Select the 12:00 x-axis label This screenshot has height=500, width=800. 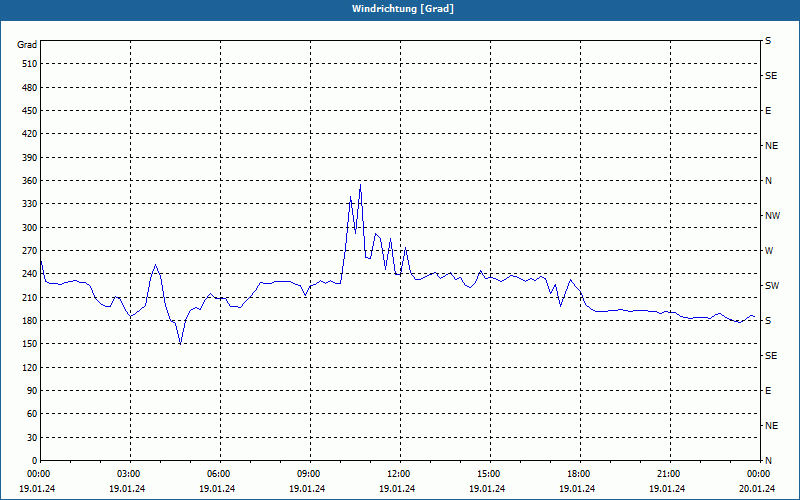click(399, 474)
